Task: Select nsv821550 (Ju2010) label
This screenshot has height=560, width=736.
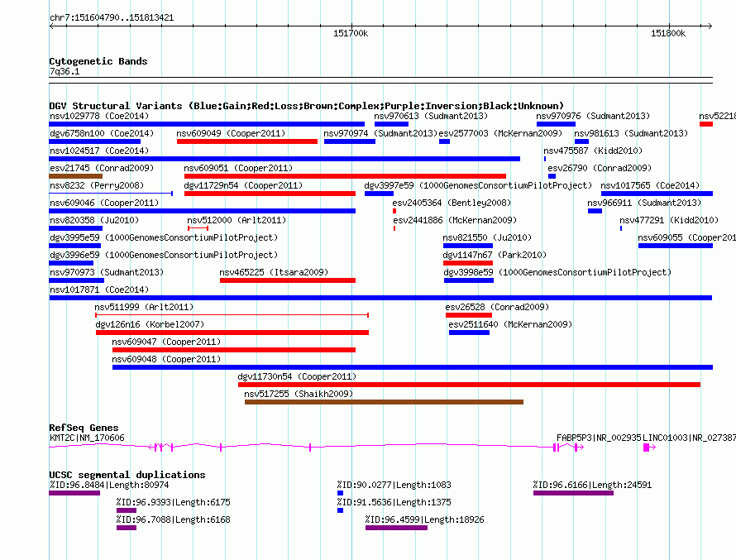Action: click(487, 237)
